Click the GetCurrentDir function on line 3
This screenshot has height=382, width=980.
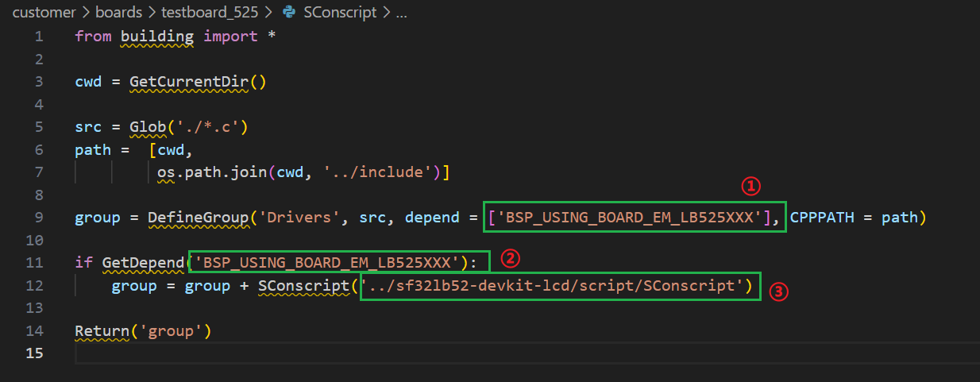(x=191, y=82)
